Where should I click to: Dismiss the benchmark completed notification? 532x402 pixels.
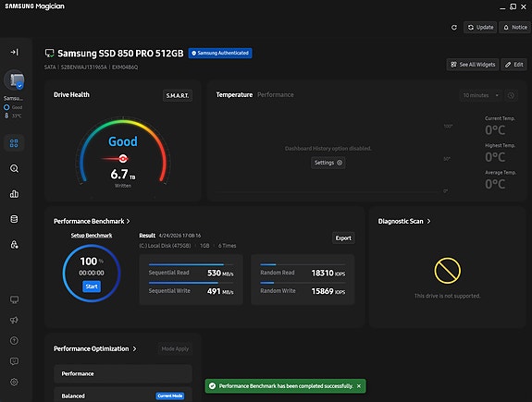(359, 386)
